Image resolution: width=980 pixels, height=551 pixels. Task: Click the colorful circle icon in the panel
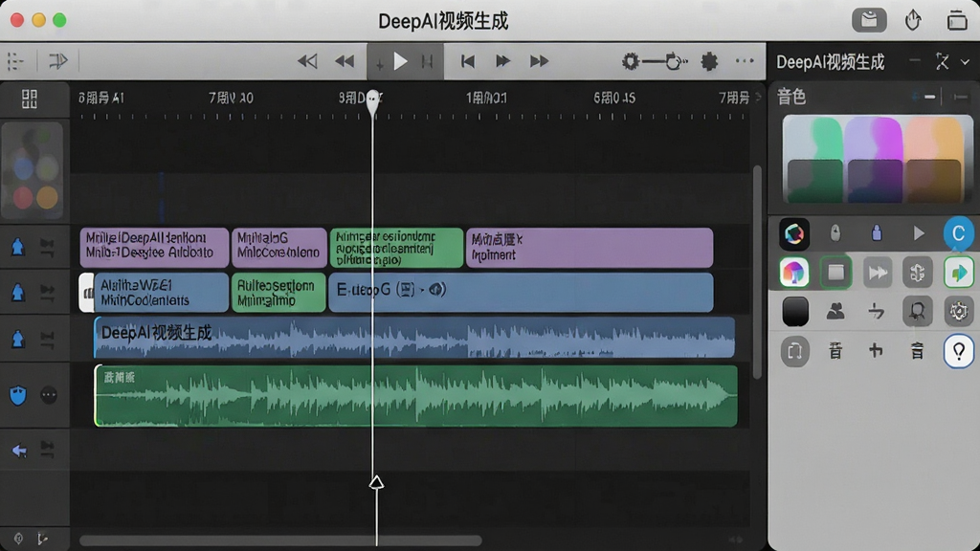[x=794, y=233]
